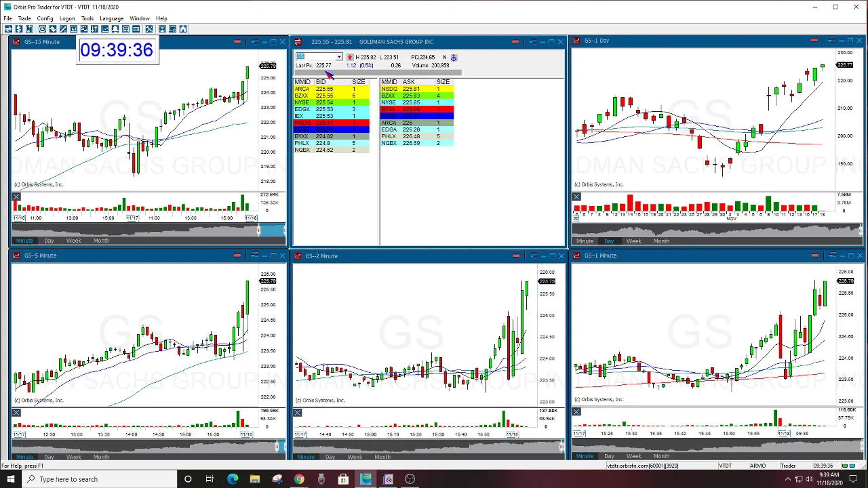Image resolution: width=868 pixels, height=488 pixels.
Task: Switch GS–15 Minute chart to Day
Action: (49, 241)
